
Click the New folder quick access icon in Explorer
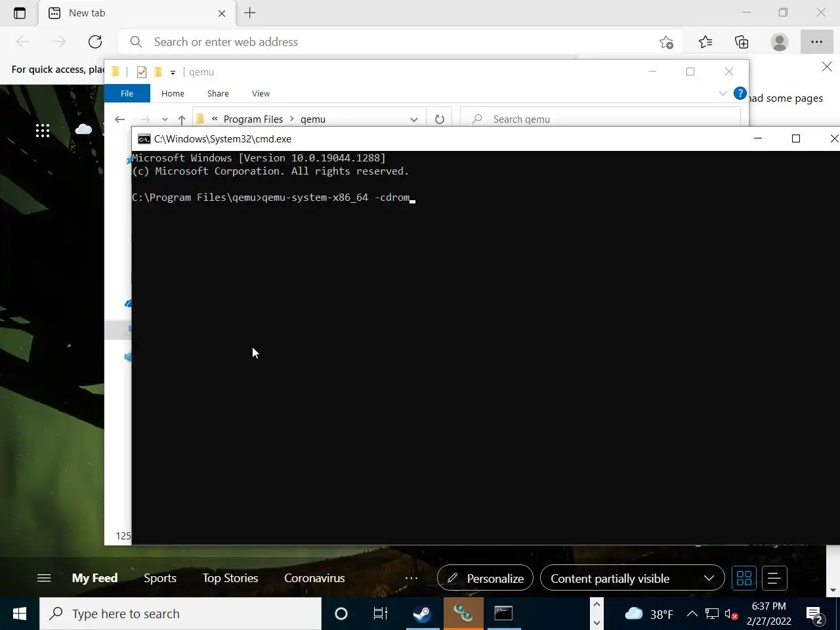tap(158, 72)
